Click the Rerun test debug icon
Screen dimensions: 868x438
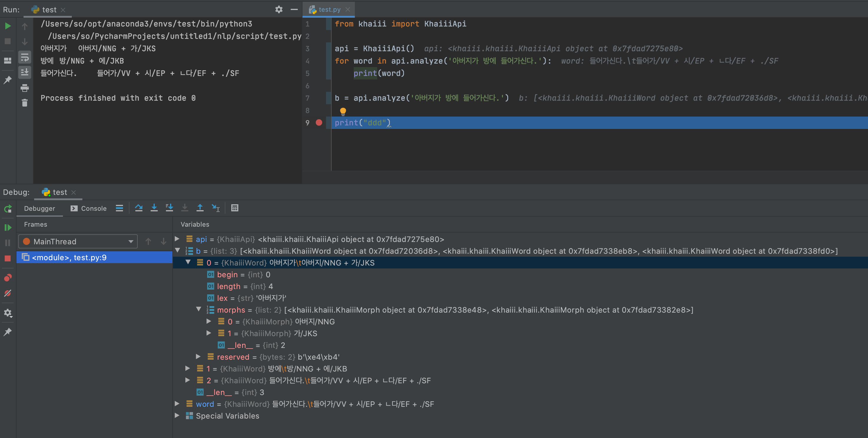(x=8, y=209)
